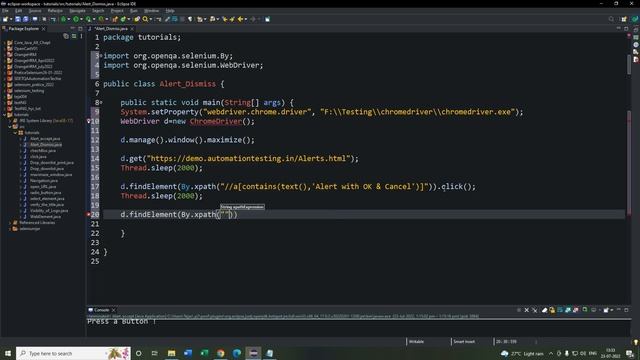640x360 pixels.
Task: Click 'Writable' in the status bar
Action: coord(416,342)
